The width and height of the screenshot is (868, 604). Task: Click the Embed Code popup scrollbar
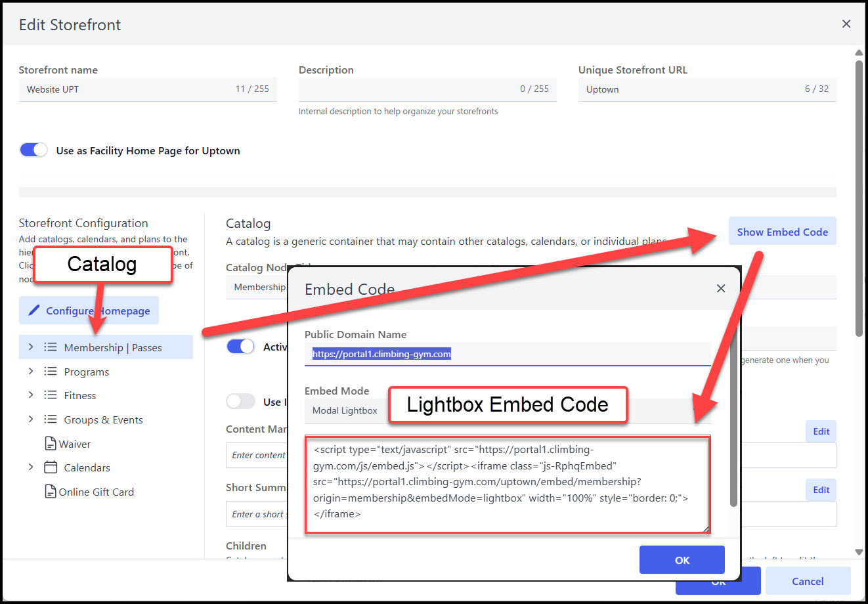[x=734, y=419]
